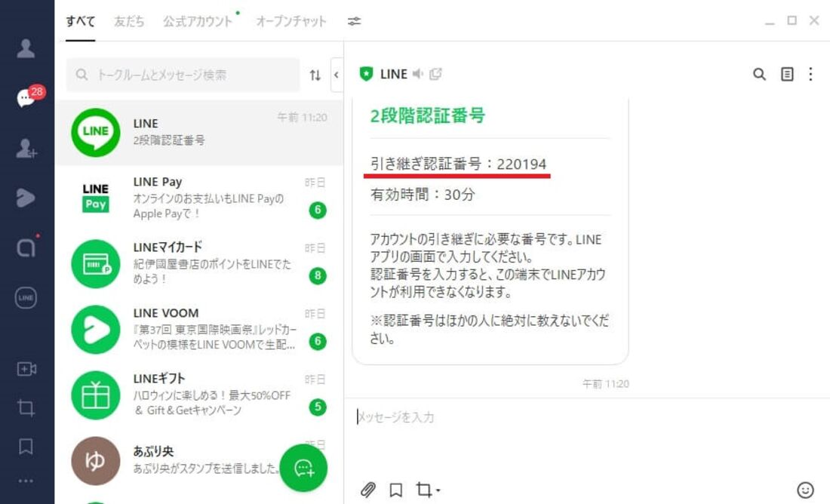Screen dimensions: 830x504
Task: Start a meeting from the sidebar
Action: 26,369
